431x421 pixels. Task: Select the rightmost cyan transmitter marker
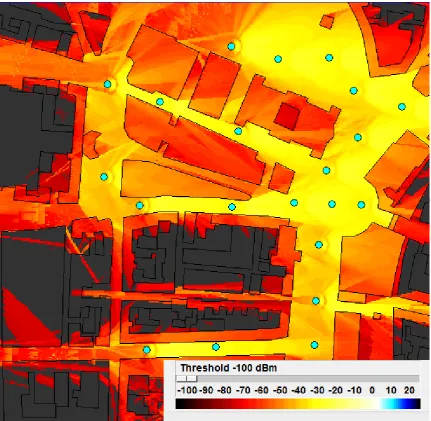point(402,107)
